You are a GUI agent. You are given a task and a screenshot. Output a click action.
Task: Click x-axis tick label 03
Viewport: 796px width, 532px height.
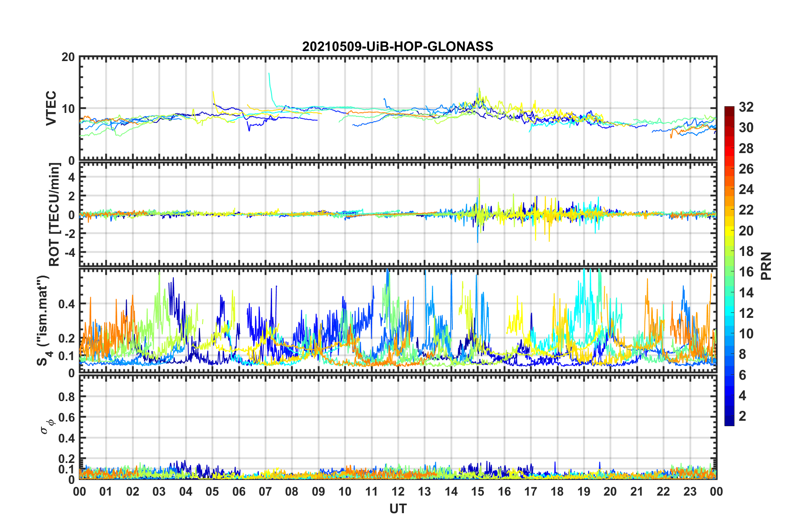[159, 491]
